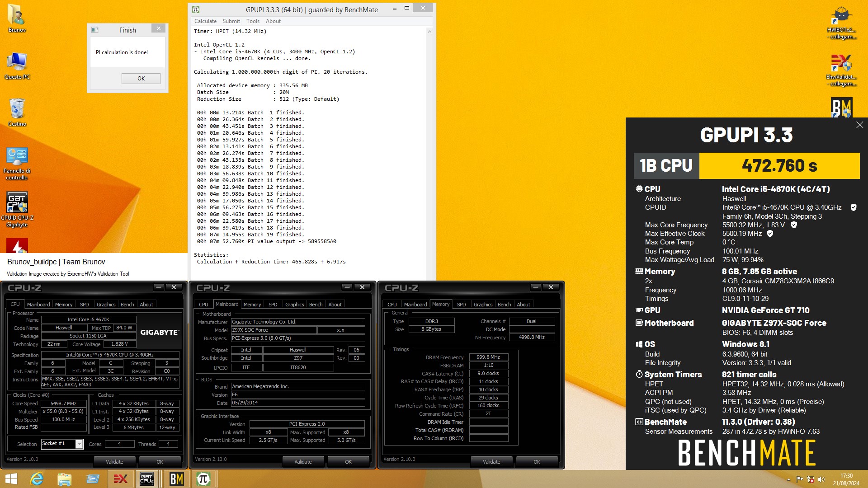This screenshot has height=488, width=868.
Task: Open the Submit menu in GPUPI
Action: click(231, 21)
